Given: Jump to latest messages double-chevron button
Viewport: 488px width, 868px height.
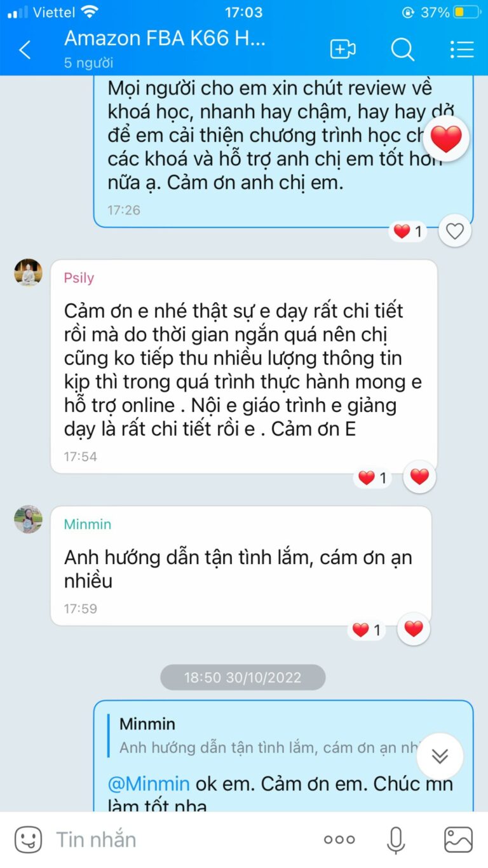Looking at the screenshot, I should 440,755.
